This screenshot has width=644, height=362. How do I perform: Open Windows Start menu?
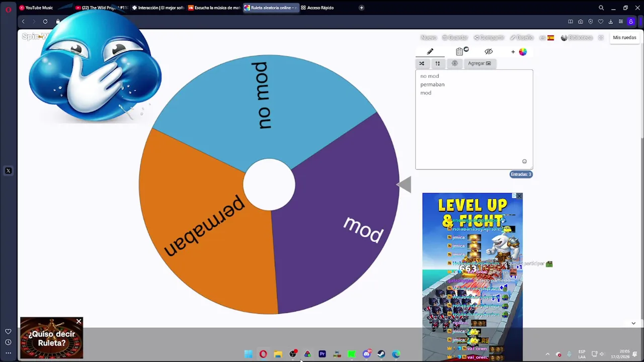pos(248,354)
